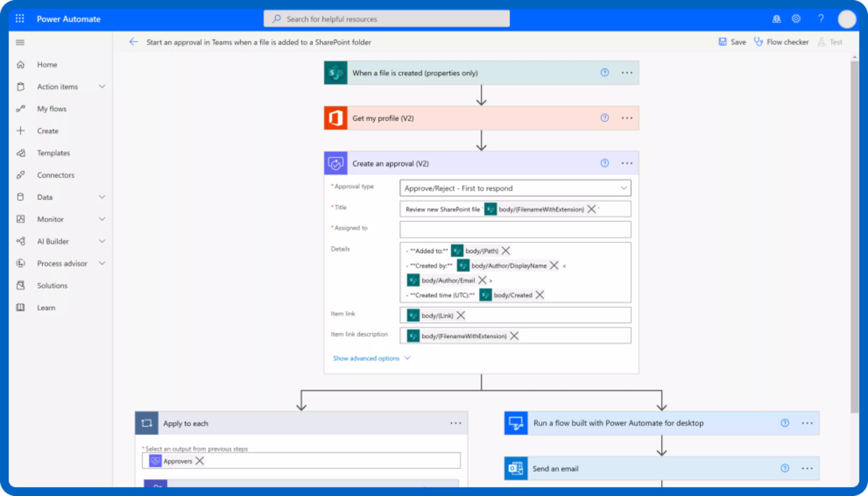
Task: Open Connectors page
Action: click(56, 175)
